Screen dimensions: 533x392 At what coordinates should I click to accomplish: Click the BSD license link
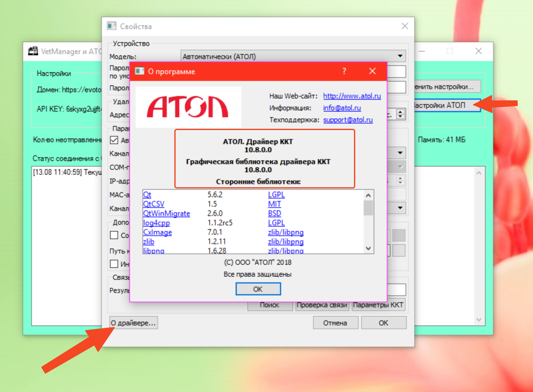click(275, 214)
